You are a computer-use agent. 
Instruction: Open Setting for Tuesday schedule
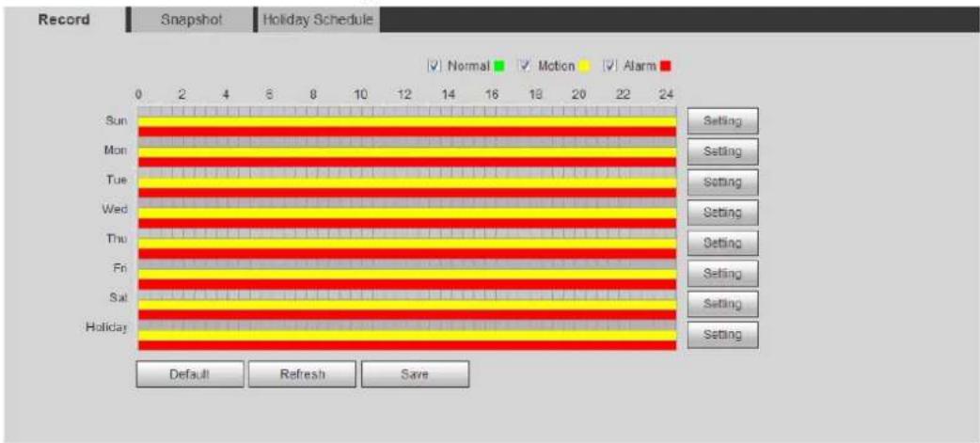coord(722,182)
